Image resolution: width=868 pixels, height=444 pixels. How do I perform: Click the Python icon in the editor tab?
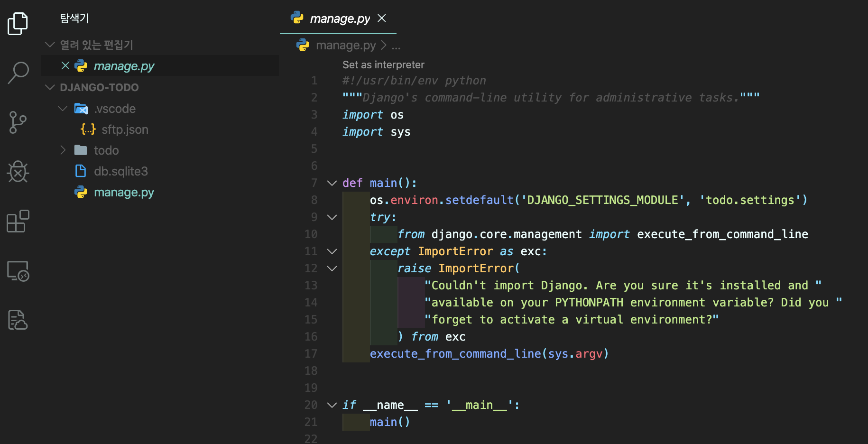[x=297, y=18]
